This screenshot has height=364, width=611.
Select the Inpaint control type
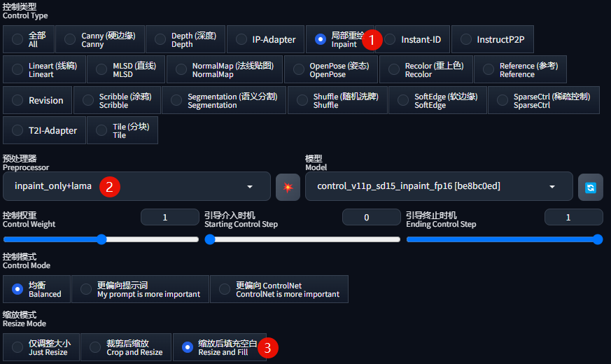tap(339, 39)
